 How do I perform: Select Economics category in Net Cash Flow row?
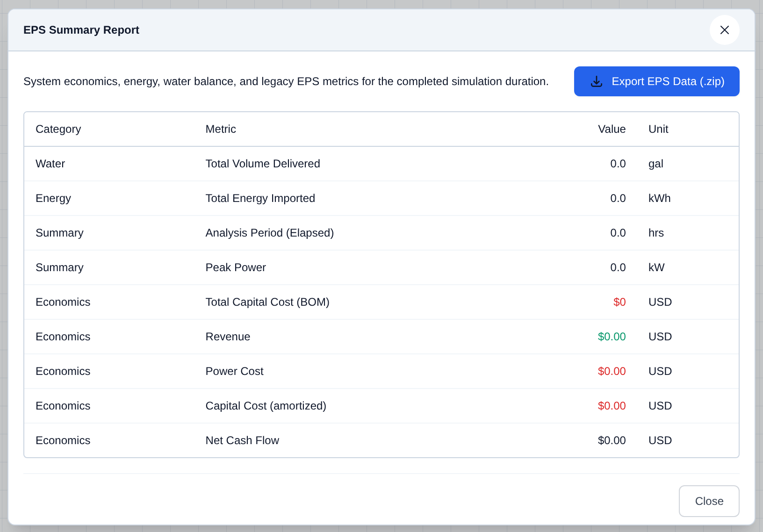(x=63, y=440)
